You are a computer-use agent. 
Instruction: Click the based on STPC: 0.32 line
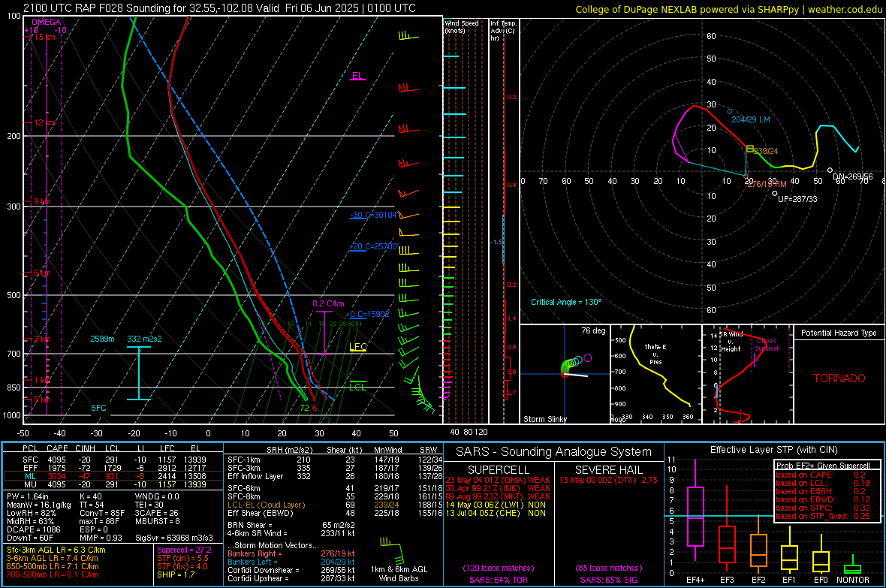pos(823,508)
